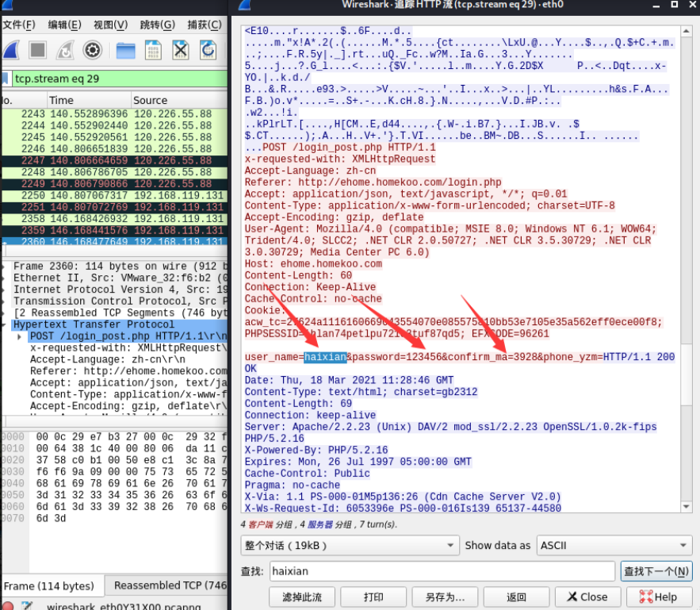Switch to the Reassembled TCP tab

tap(167, 585)
